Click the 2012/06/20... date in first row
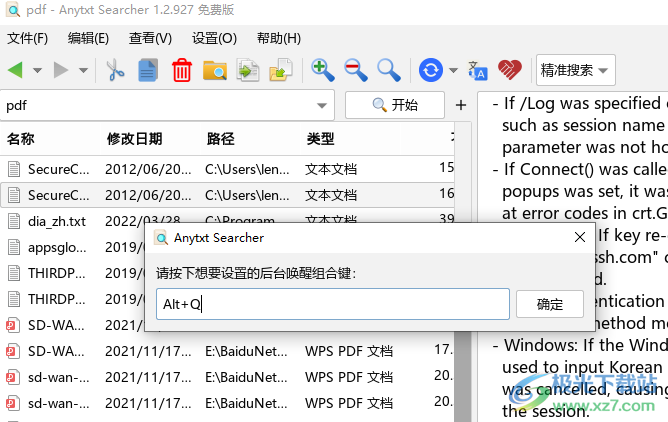The image size is (668, 422). pyautogui.click(x=148, y=169)
